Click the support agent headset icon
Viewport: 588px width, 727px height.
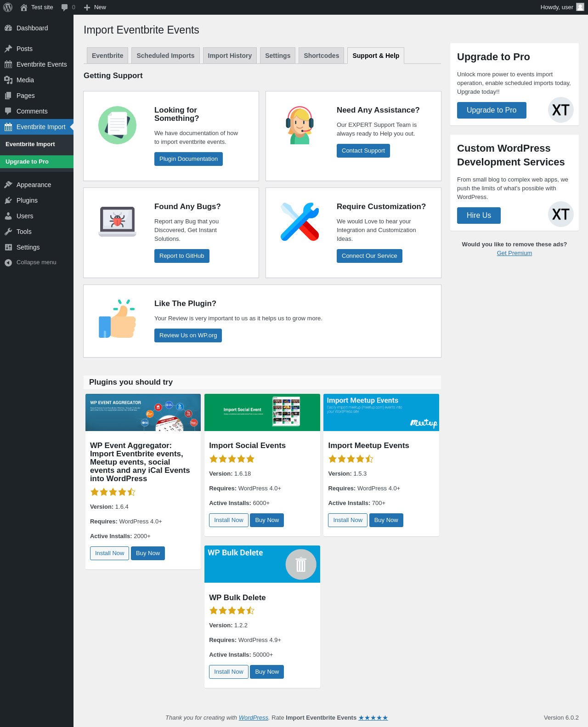click(300, 125)
